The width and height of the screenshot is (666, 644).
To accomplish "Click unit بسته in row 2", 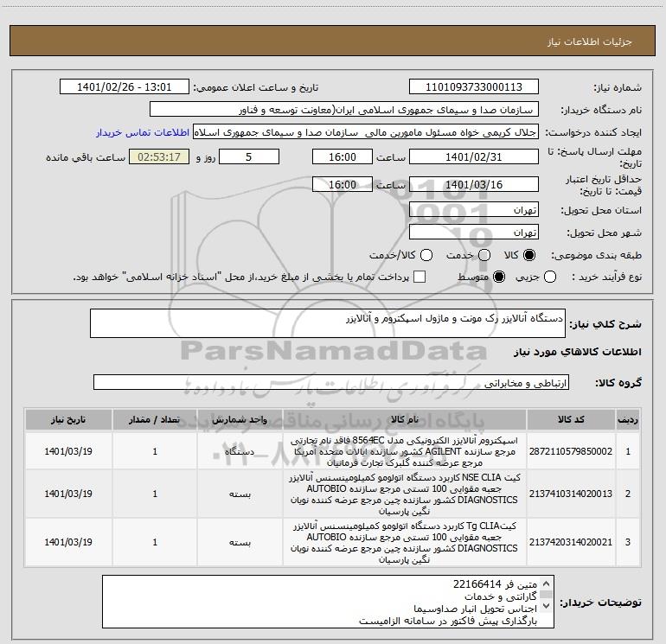I will [x=240, y=494].
